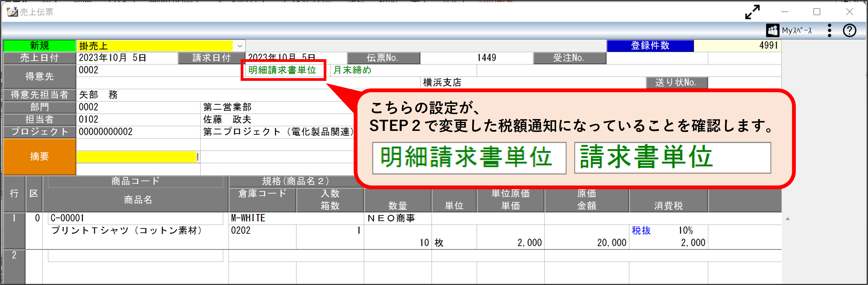Click the 登録件数 label
Screen dimensions: 868x285
pos(650,46)
